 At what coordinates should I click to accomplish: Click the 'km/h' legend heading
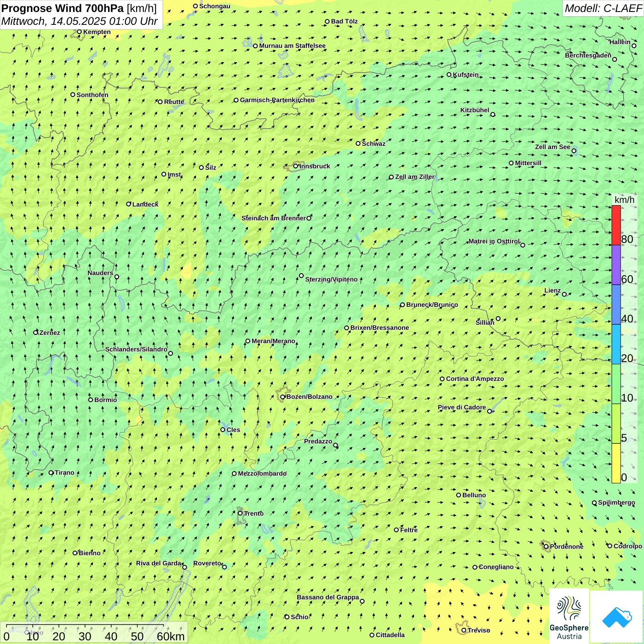[x=624, y=200]
